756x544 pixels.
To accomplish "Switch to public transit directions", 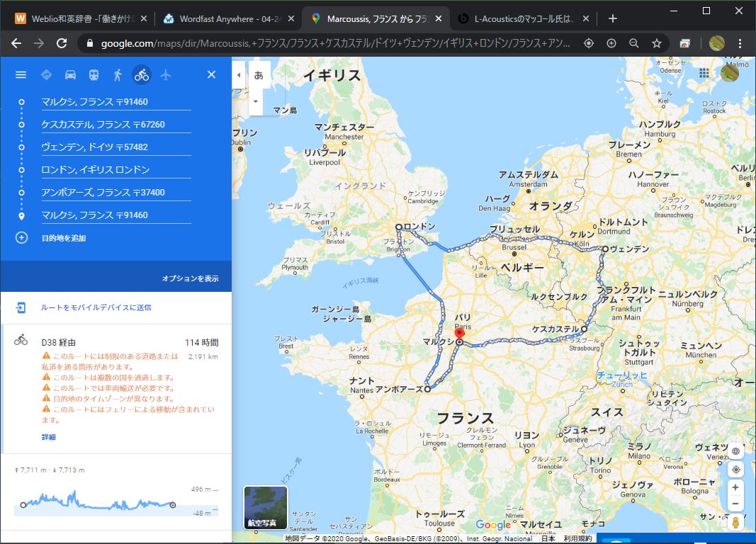I will tap(94, 74).
